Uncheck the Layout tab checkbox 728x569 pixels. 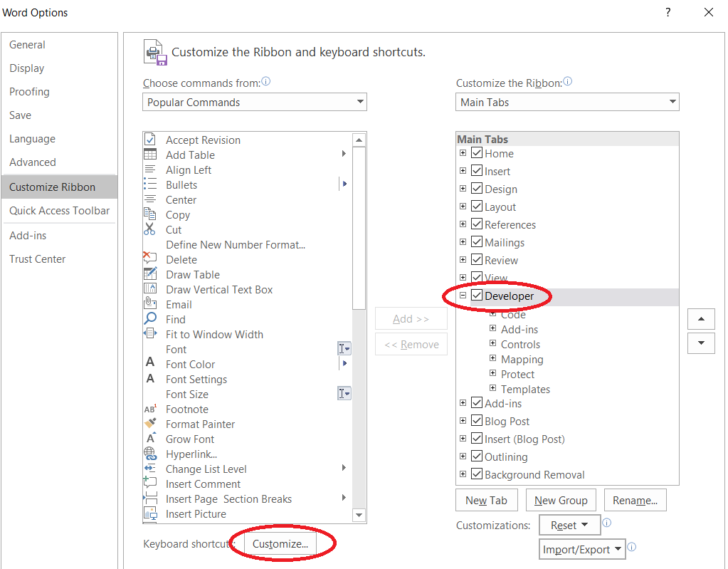(477, 206)
